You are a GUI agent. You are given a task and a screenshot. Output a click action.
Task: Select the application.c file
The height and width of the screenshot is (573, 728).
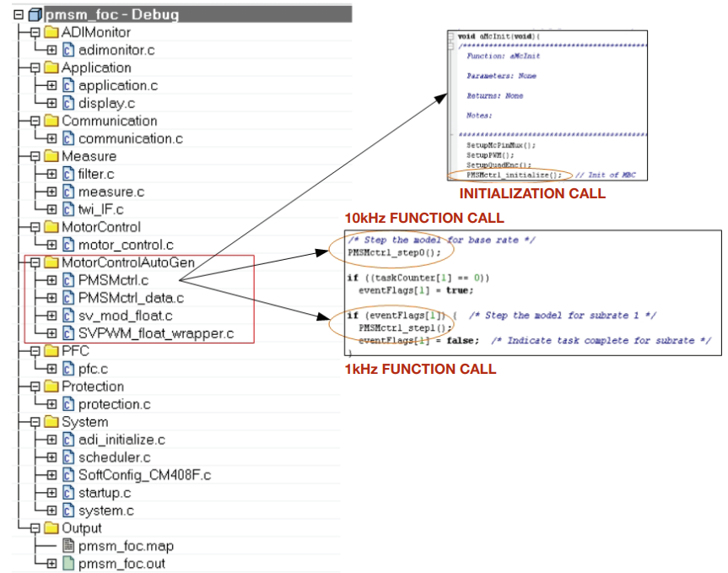(x=117, y=85)
